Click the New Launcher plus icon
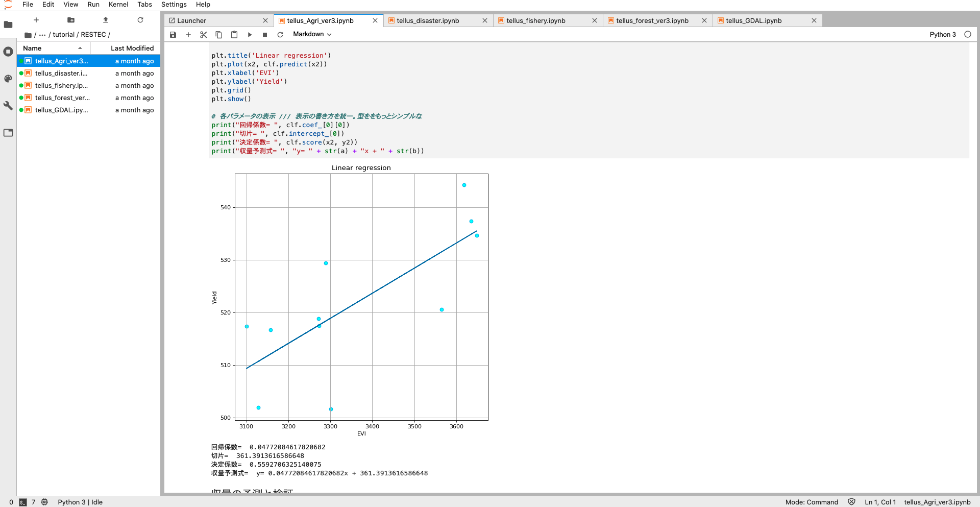 [x=36, y=20]
